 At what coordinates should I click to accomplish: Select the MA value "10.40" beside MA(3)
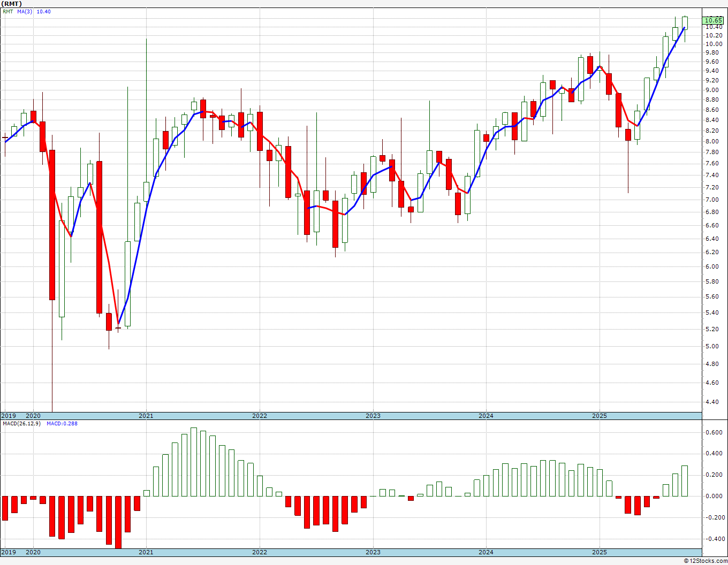43,11
